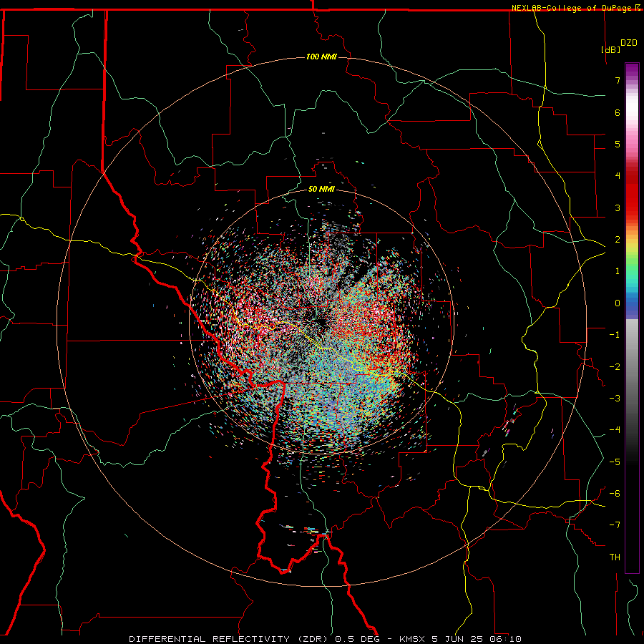Click the 100 NMI range ring label
Viewport: 644px width, 644px height.
pos(321,57)
